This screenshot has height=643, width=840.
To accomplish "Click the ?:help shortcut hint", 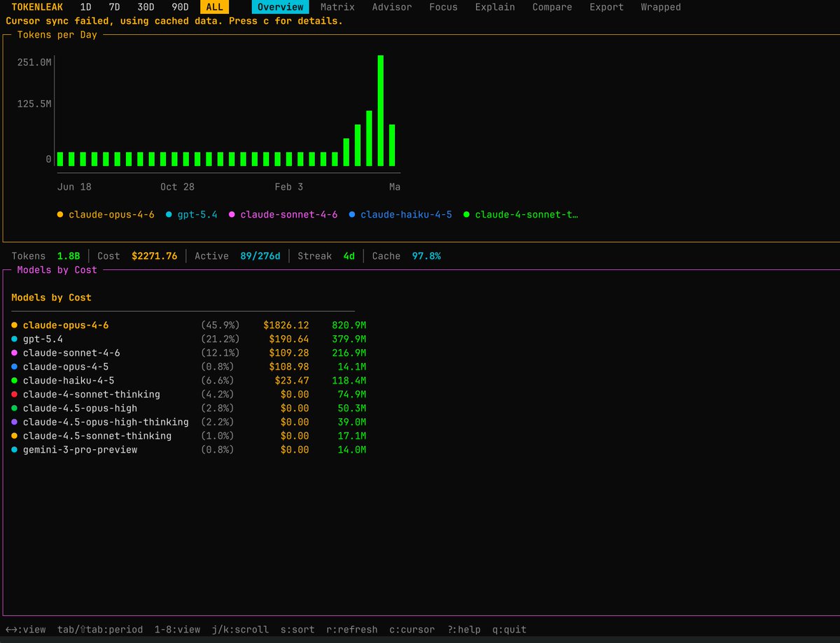I will point(464,630).
